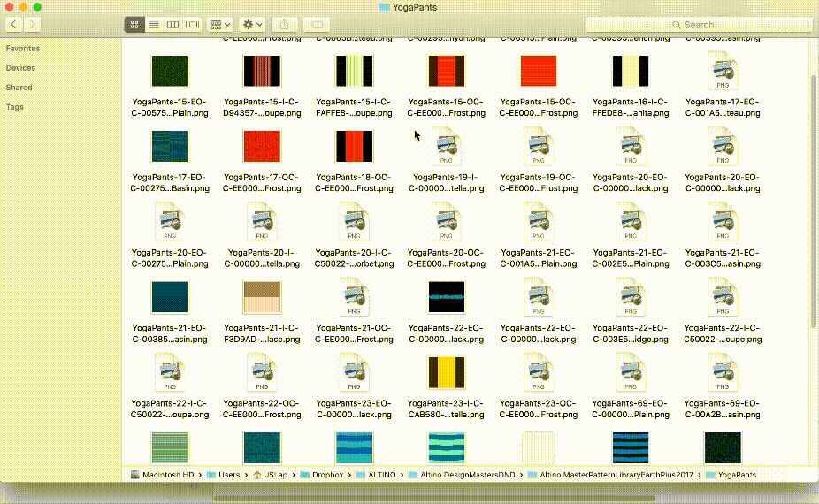
Task: Open the item arrangement dropdown
Action: click(220, 25)
